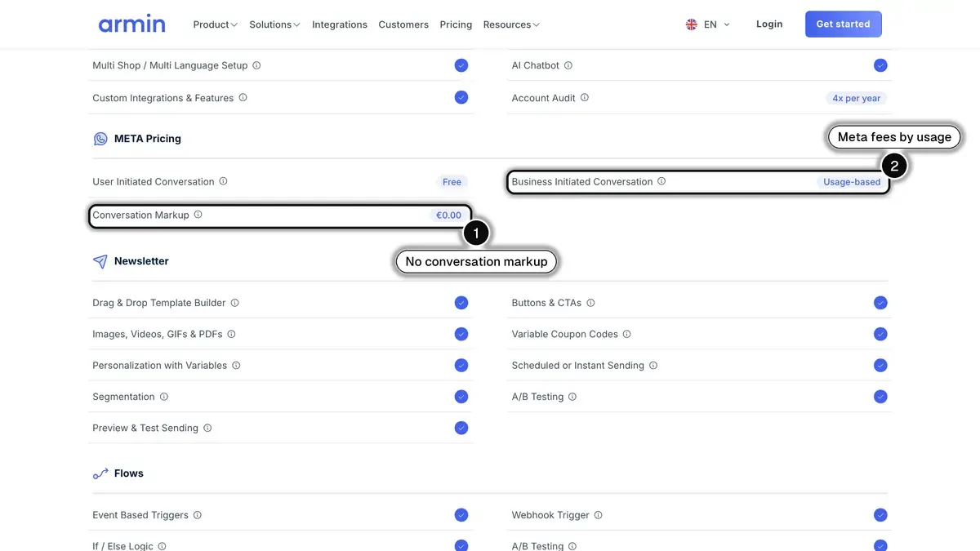Click the 'META Pricing' section heading
Image resolution: width=980 pixels, height=551 pixels.
(x=148, y=139)
